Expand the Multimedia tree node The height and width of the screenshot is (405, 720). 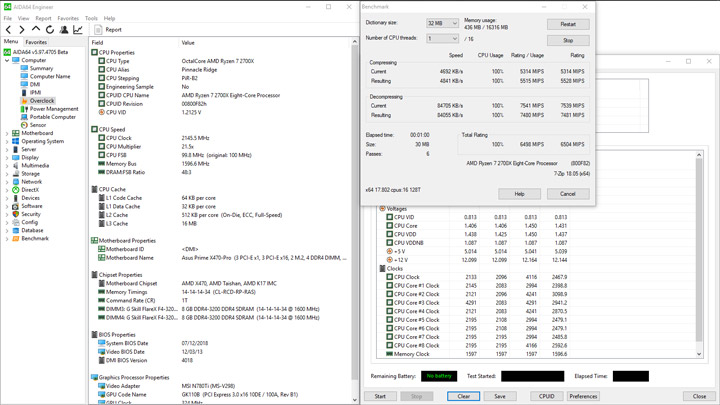click(x=7, y=166)
